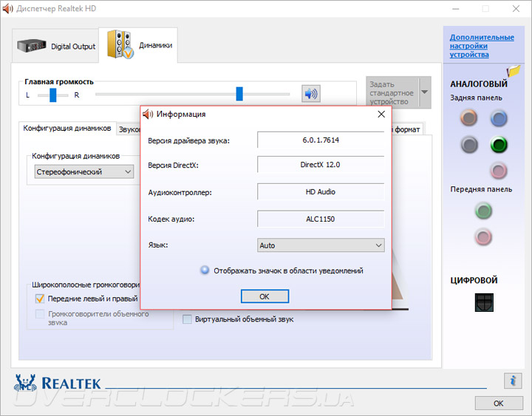Click disabled Громкоговорители объемного звука checkbox
The height and width of the screenshot is (416, 532).
(40, 314)
